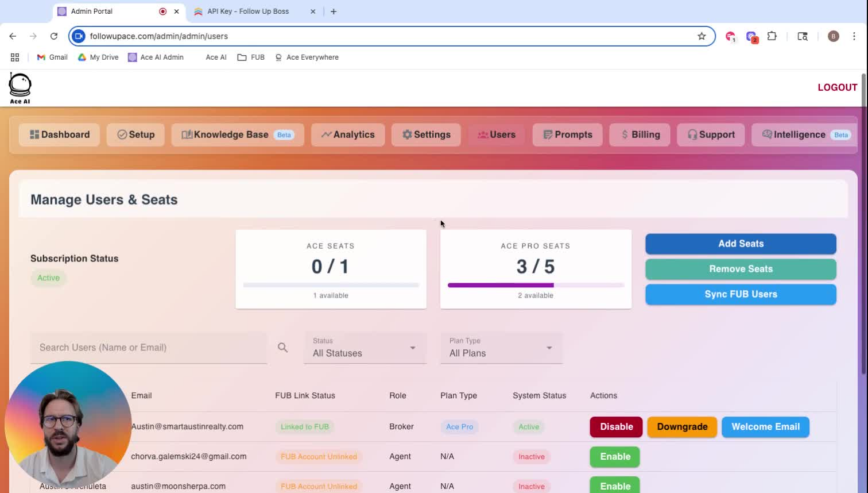The width and height of the screenshot is (868, 493).
Task: Click the Active subscription status badge
Action: [49, 278]
